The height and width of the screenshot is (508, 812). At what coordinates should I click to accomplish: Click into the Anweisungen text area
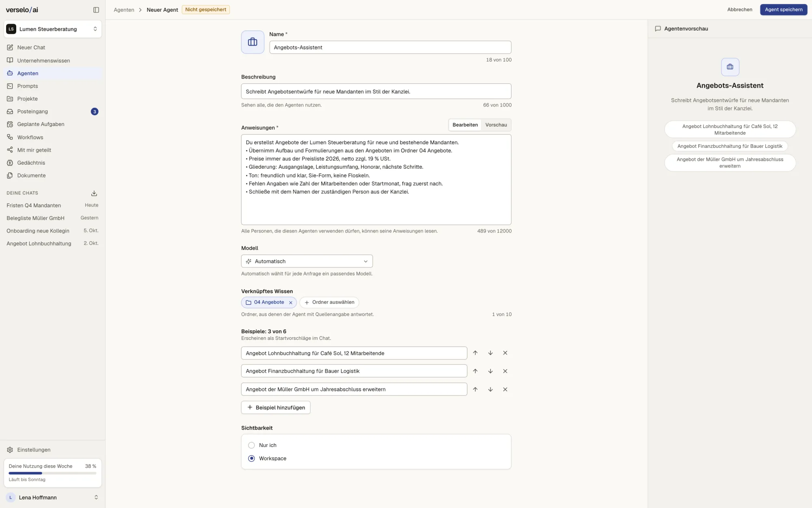pyautogui.click(x=376, y=180)
